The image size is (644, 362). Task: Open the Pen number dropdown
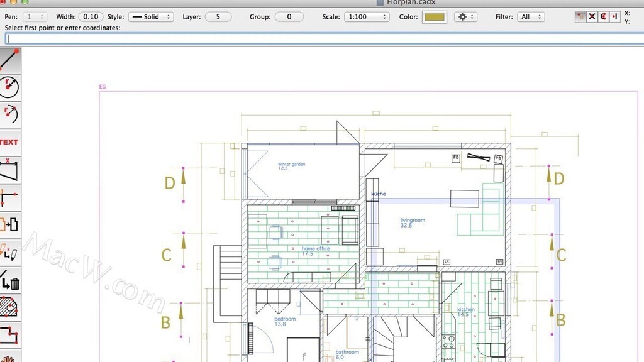[35, 17]
